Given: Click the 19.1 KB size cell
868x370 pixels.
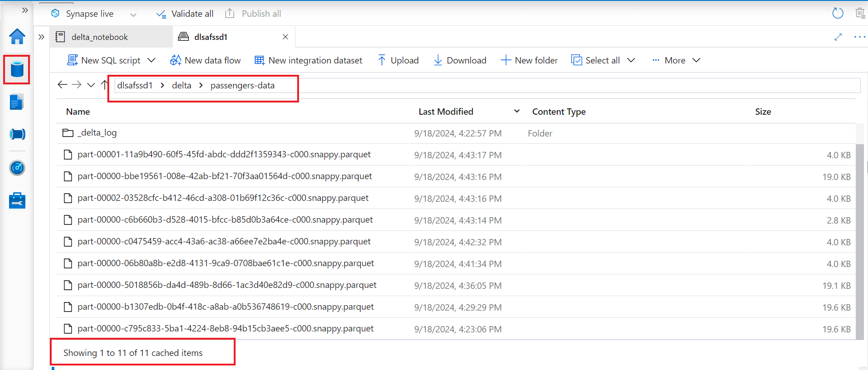Looking at the screenshot, I should [x=836, y=286].
